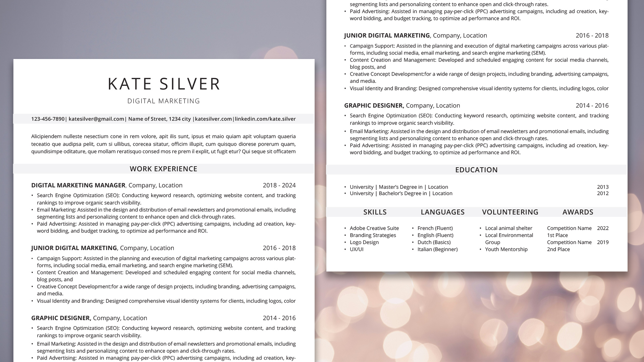The image size is (644, 362).
Task: Toggle French Fluent language visibility
Action: [435, 228]
